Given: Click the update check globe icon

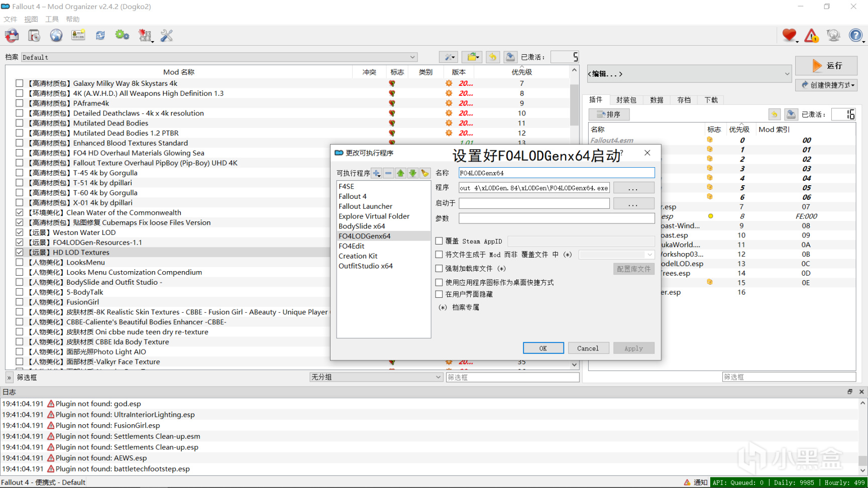Looking at the screenshot, I should point(833,36).
